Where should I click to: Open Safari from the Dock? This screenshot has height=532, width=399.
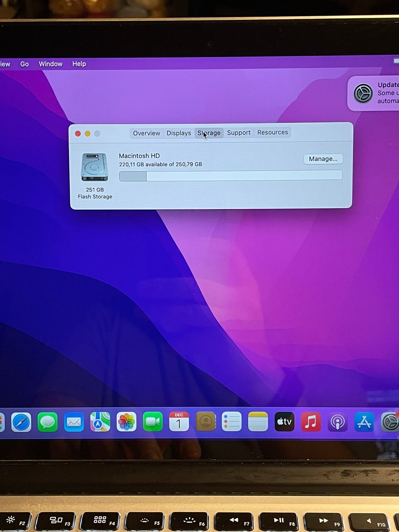point(21,422)
